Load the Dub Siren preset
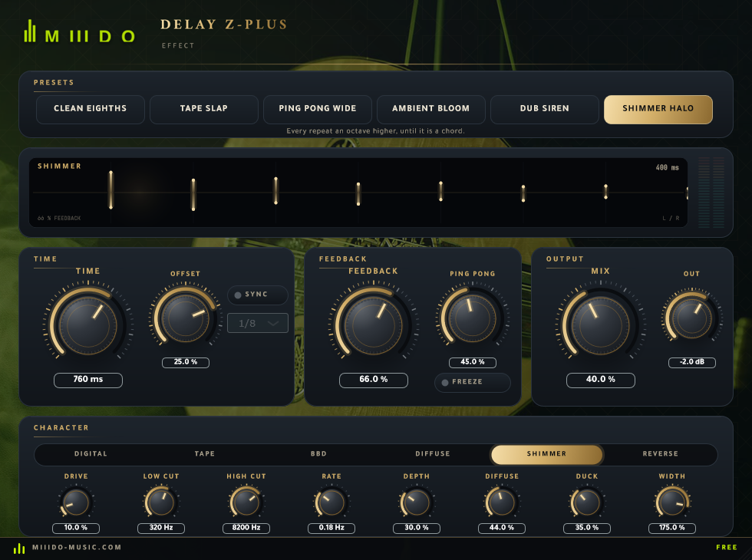The image size is (752, 560). (544, 109)
